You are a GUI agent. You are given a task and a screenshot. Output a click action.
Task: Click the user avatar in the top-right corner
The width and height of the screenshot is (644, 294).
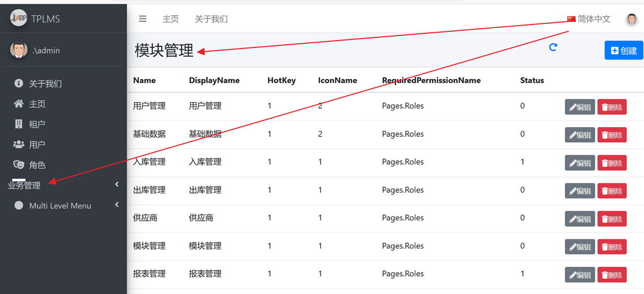[631, 19]
